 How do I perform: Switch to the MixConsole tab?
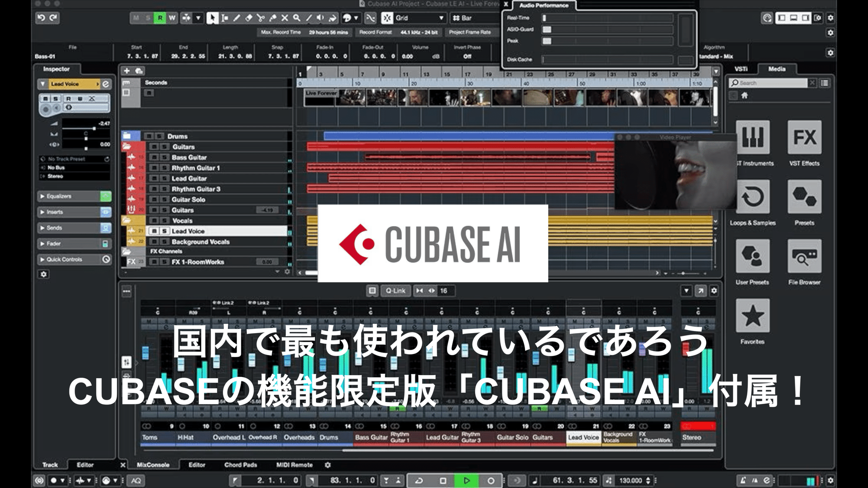(x=153, y=465)
